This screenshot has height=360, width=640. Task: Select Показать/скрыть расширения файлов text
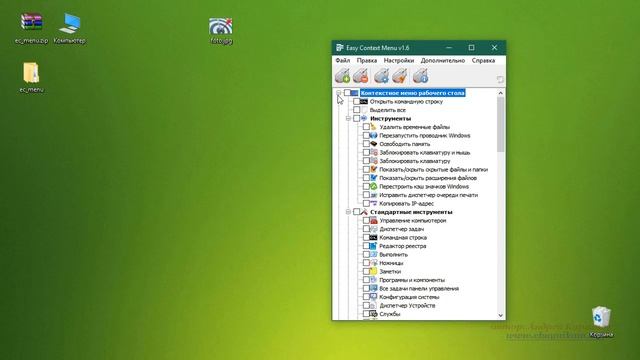click(x=428, y=178)
